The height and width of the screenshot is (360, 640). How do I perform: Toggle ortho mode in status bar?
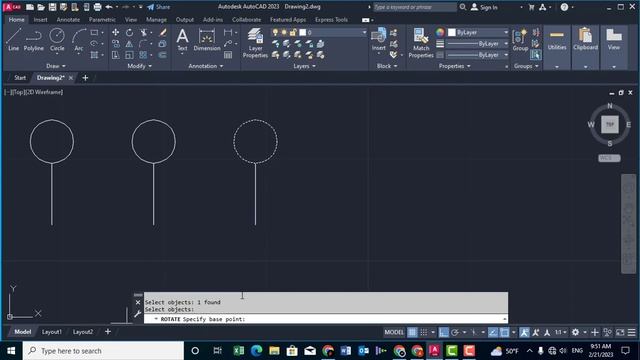tap(444, 332)
